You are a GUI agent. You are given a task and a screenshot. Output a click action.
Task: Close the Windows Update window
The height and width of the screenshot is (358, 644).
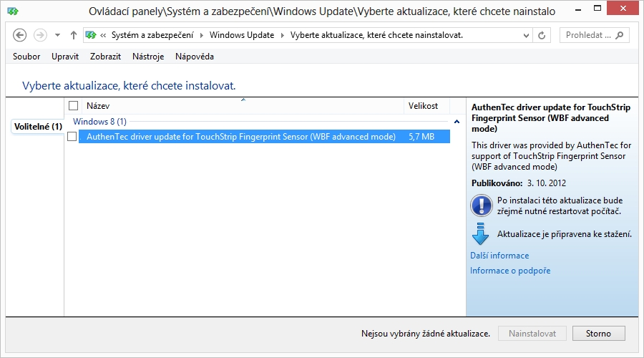pos(623,8)
